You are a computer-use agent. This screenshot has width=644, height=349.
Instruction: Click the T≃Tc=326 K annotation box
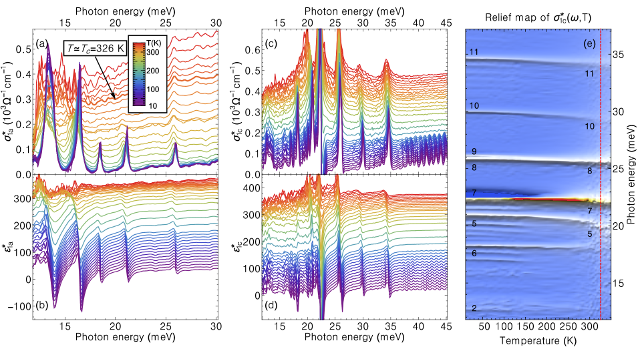[x=96, y=49]
